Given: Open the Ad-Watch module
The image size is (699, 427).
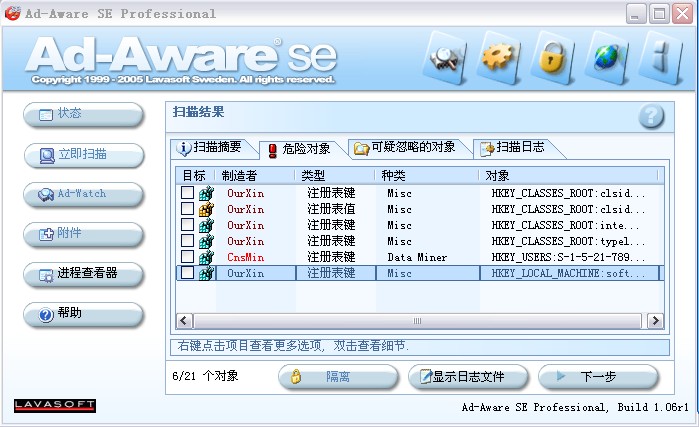Looking at the screenshot, I should [83, 194].
